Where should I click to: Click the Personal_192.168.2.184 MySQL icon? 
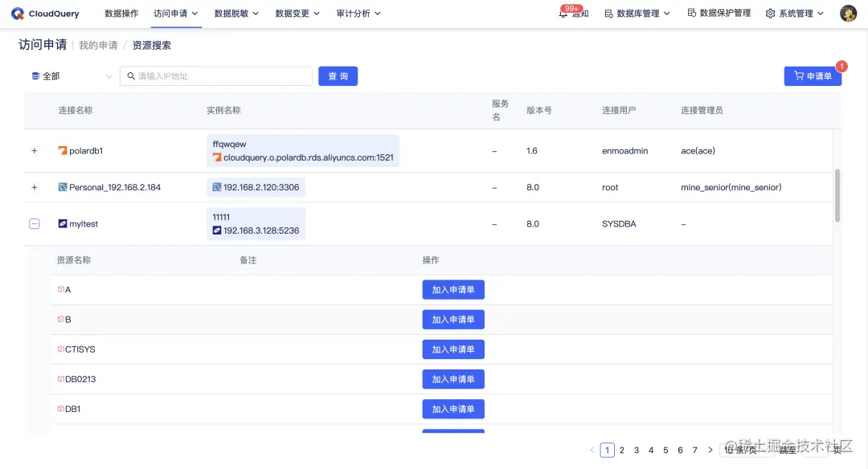(x=63, y=187)
